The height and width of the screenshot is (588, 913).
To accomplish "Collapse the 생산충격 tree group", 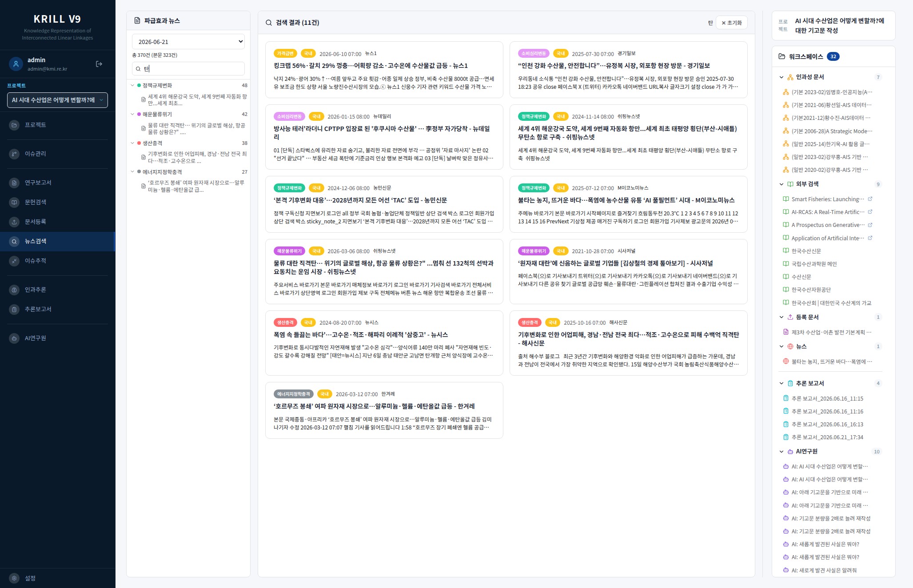I will pyautogui.click(x=132, y=143).
